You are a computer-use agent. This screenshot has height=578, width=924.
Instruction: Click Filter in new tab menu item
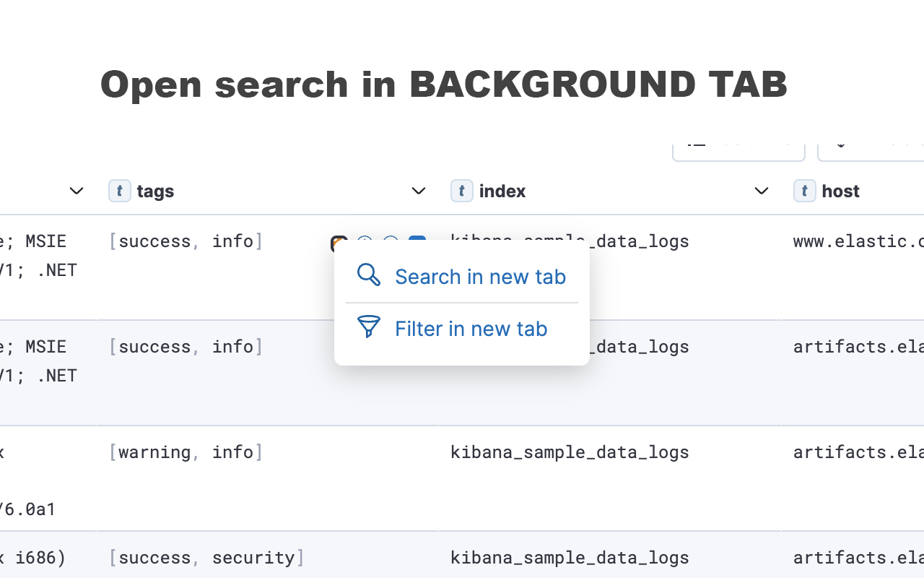coord(462,329)
